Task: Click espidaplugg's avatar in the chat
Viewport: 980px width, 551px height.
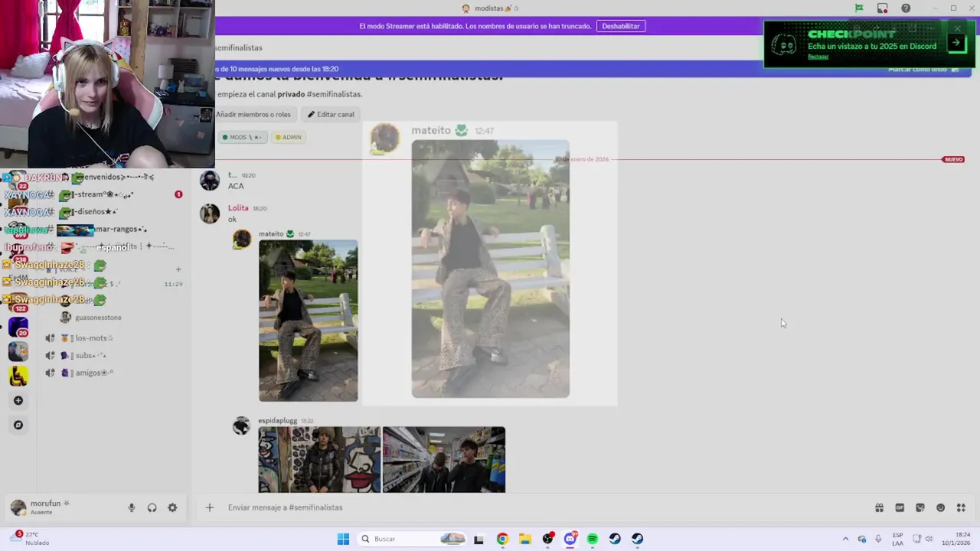Action: 242,426
